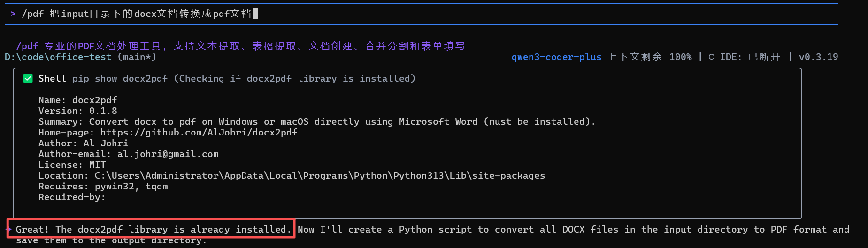Click the al.johri@gmail.com email address
The image size is (868, 248).
coord(168,154)
